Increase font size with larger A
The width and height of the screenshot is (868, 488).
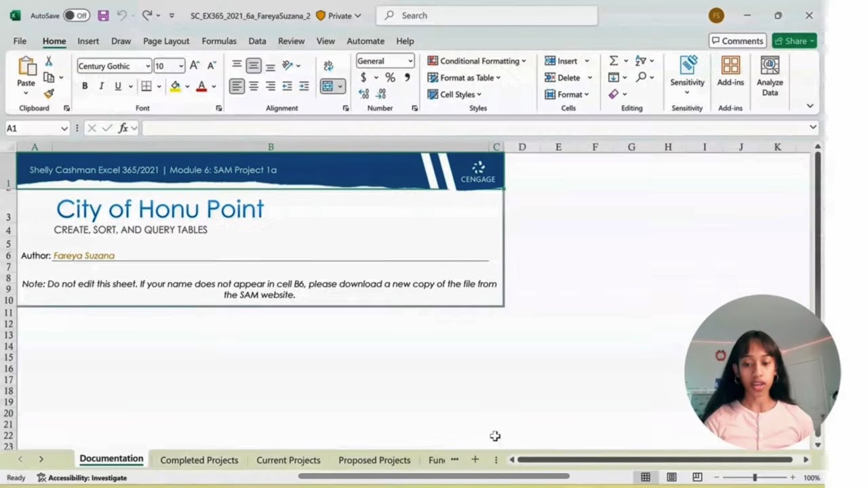[195, 66]
